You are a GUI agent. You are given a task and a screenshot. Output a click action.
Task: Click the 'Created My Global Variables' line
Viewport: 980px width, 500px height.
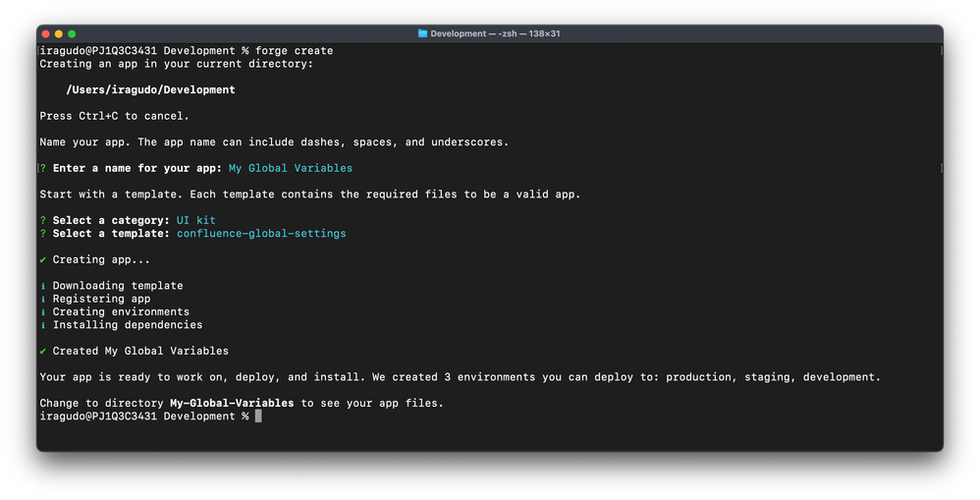click(140, 352)
